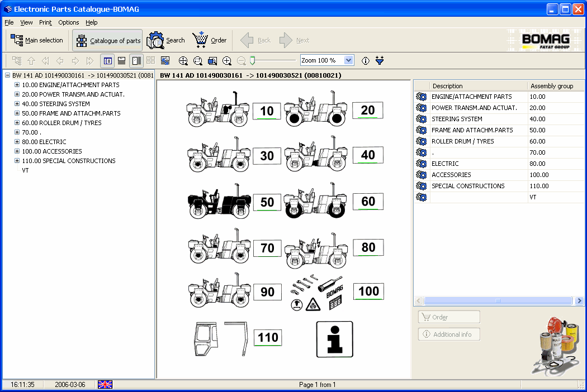Click the first page double-left arrow
Viewport: 587px width, 392px height.
click(45, 61)
